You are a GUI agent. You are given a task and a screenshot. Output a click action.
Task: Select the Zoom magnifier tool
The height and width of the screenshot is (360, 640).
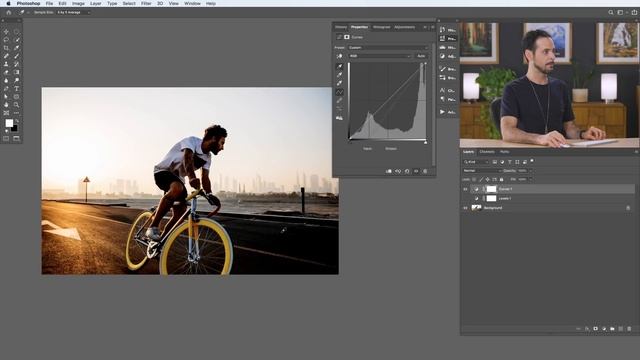17,105
